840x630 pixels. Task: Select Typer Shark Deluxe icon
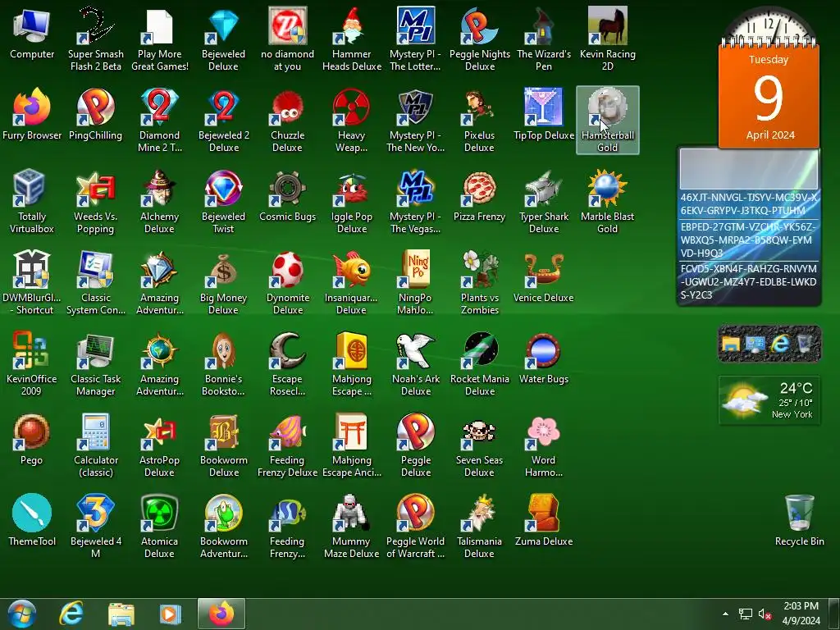pos(544,202)
